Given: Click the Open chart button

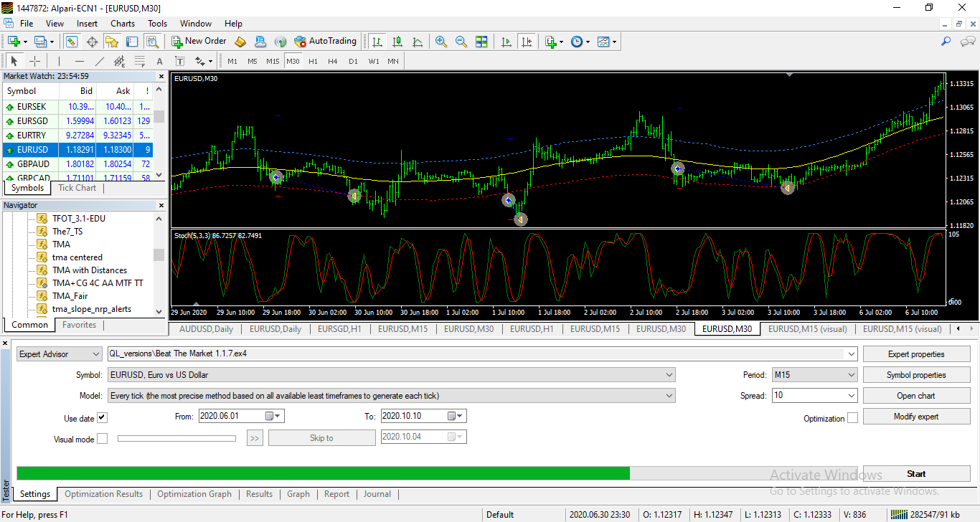Looking at the screenshot, I should 916,396.
